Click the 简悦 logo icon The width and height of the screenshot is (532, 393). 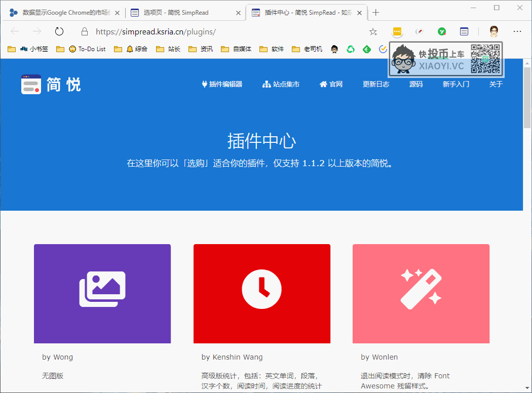coord(31,84)
